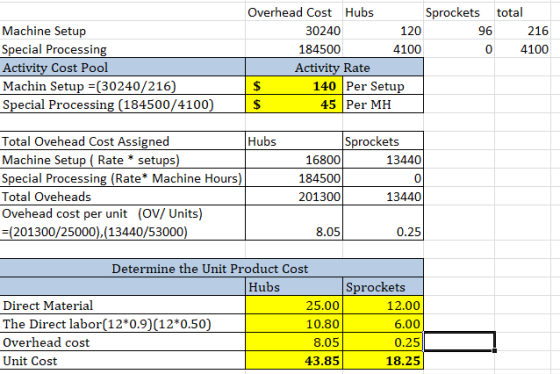Select the 120 cell under Hubs

[383, 31]
